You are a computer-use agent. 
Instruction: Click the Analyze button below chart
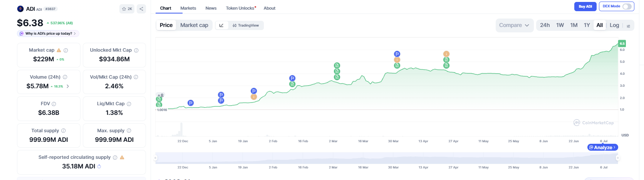click(603, 148)
